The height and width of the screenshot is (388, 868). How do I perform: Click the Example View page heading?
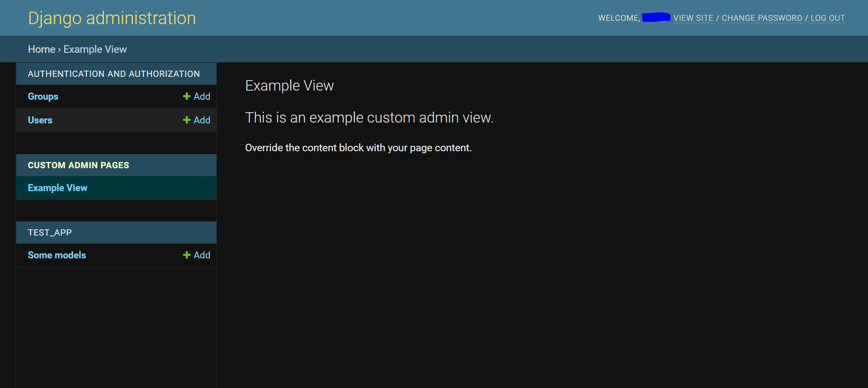289,86
